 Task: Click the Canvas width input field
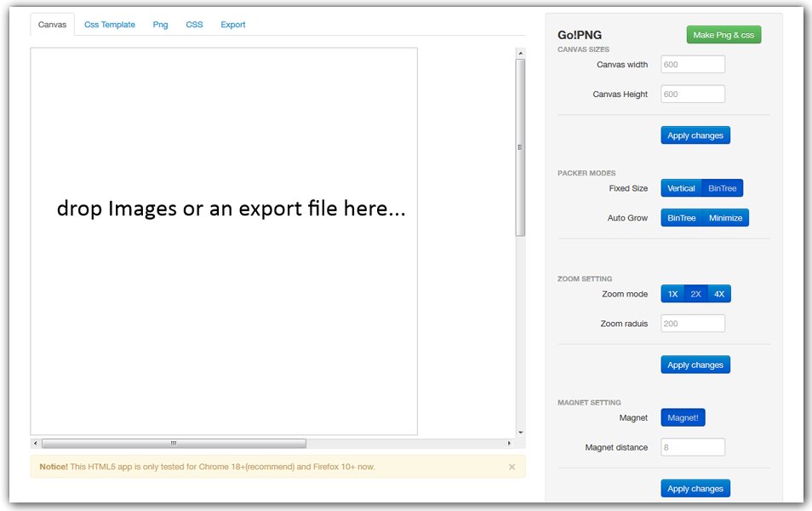tap(693, 65)
